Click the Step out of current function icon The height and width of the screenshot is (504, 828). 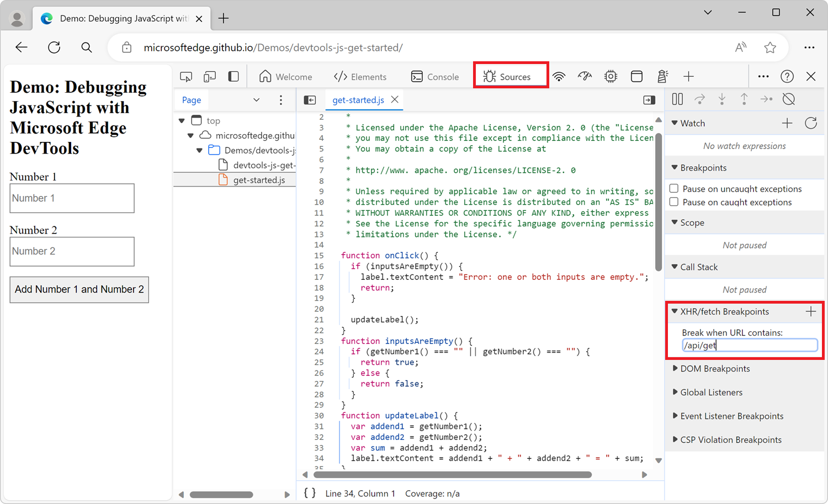744,99
